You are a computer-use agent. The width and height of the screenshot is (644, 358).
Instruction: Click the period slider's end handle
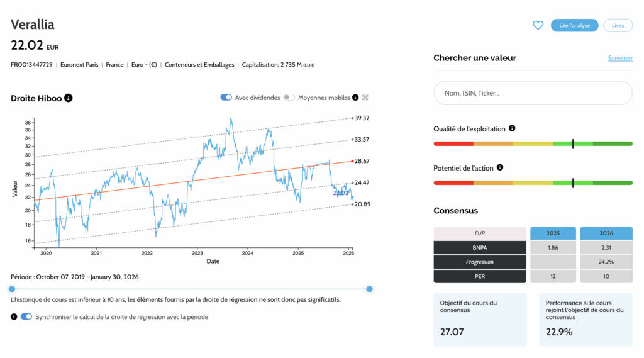pyautogui.click(x=369, y=289)
